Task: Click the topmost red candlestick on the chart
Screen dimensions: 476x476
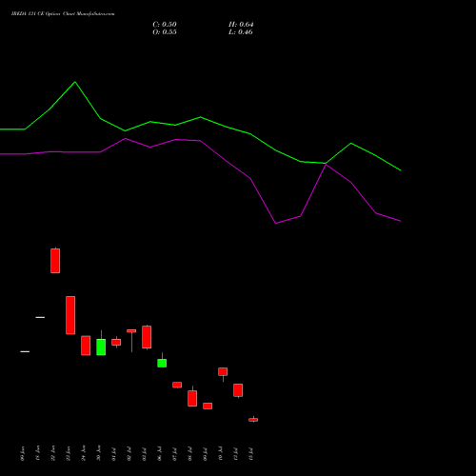Action: [55, 261]
